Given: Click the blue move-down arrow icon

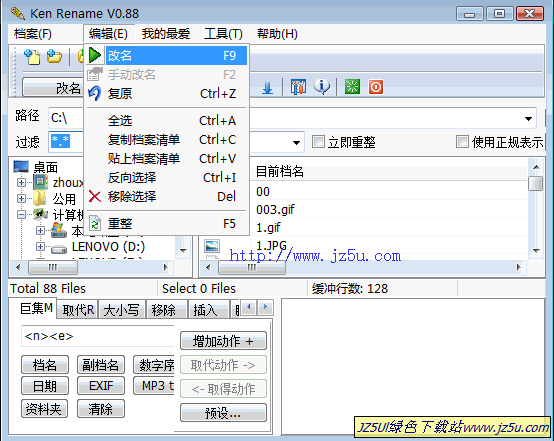Looking at the screenshot, I should click(x=267, y=87).
